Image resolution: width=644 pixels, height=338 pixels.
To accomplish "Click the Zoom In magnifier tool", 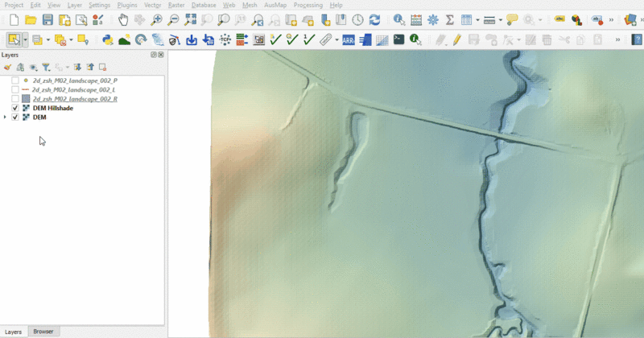I will pos(156,20).
